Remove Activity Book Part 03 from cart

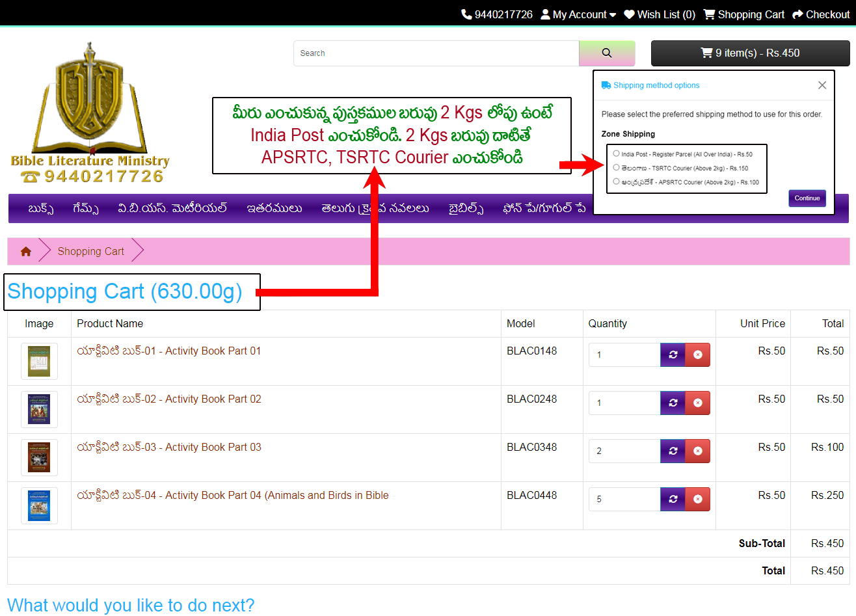[x=697, y=451]
